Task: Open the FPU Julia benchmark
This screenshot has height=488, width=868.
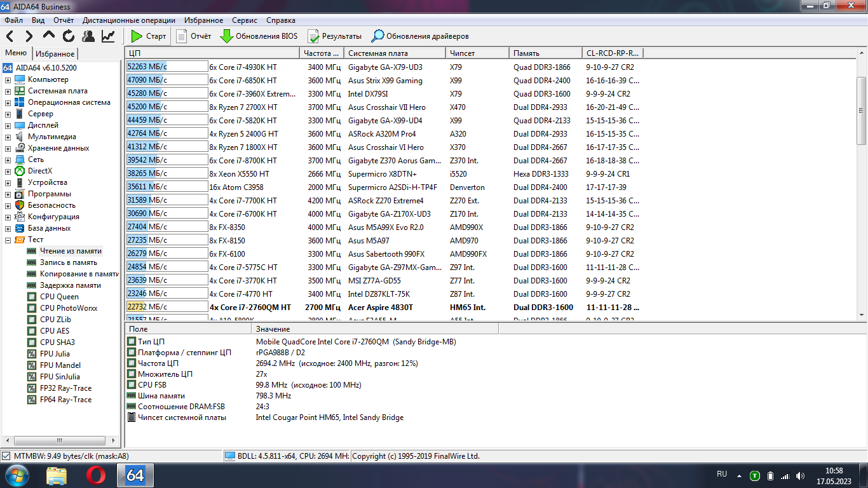Action: 55,354
